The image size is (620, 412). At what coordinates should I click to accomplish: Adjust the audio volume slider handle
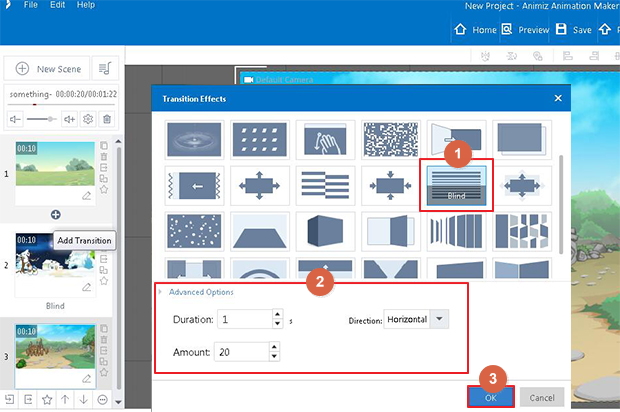(x=50, y=119)
